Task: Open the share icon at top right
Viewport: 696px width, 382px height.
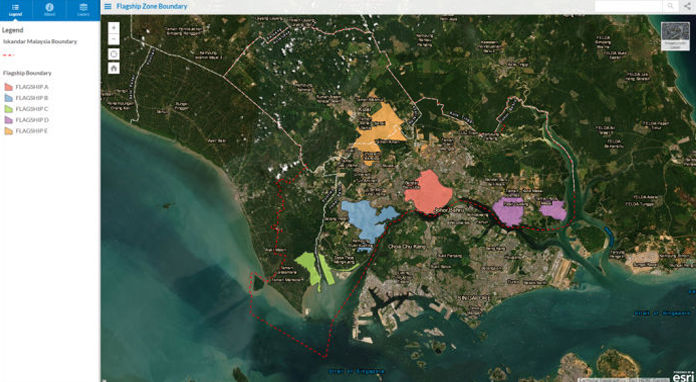Action: coord(688,6)
